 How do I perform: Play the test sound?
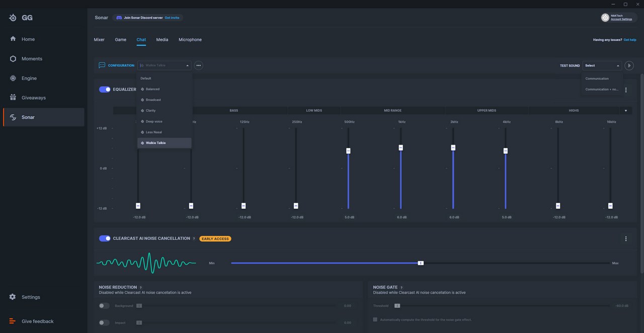(629, 65)
